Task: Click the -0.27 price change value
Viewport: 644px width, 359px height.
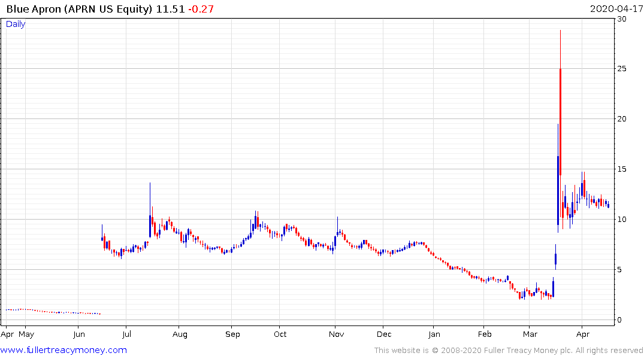Action: tap(201, 9)
